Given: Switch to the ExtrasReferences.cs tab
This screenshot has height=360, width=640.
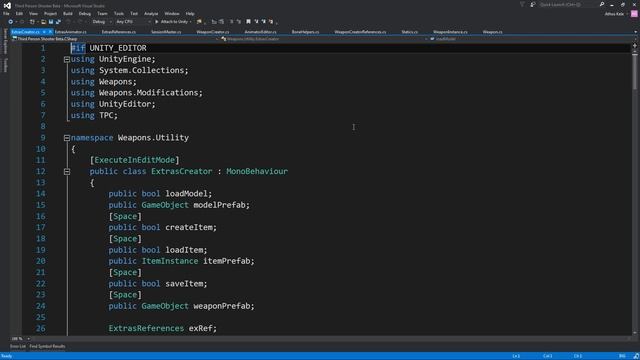Looking at the screenshot, I should click(119, 32).
